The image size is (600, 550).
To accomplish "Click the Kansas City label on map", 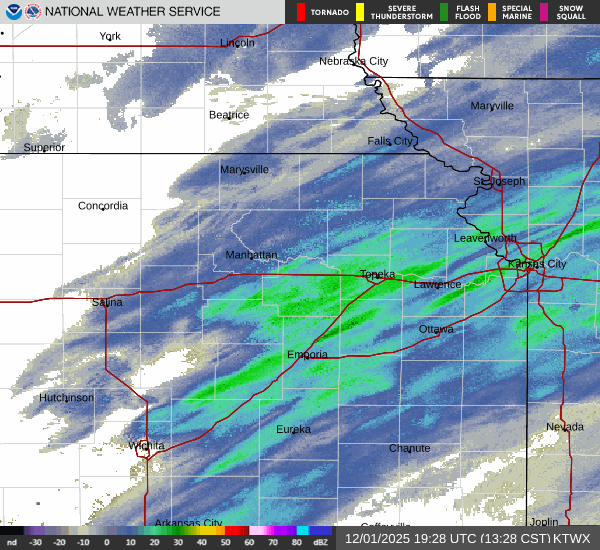I will (537, 264).
